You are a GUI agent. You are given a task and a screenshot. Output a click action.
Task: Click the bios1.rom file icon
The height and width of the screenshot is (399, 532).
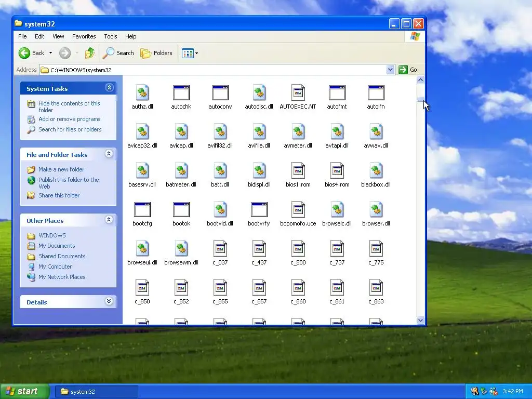[298, 170]
